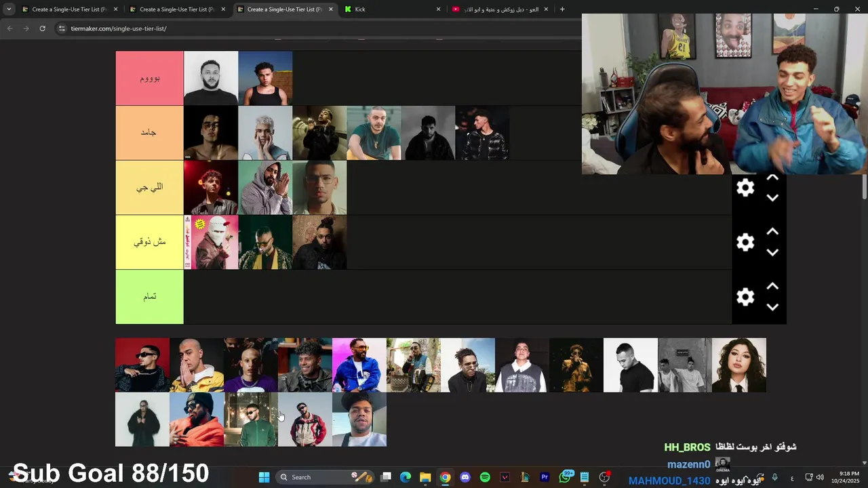Open a new browser tab

tap(562, 9)
